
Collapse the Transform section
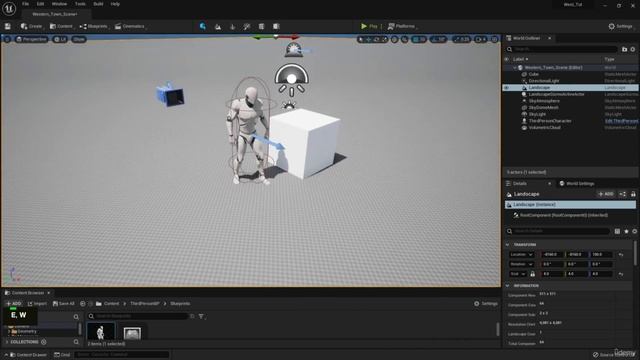click(x=508, y=245)
